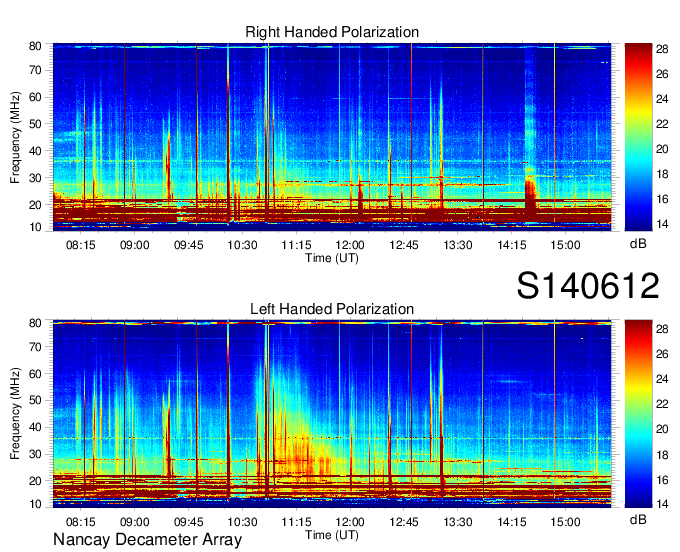Click the "Left Handed Polarization" plot title

click(332, 309)
